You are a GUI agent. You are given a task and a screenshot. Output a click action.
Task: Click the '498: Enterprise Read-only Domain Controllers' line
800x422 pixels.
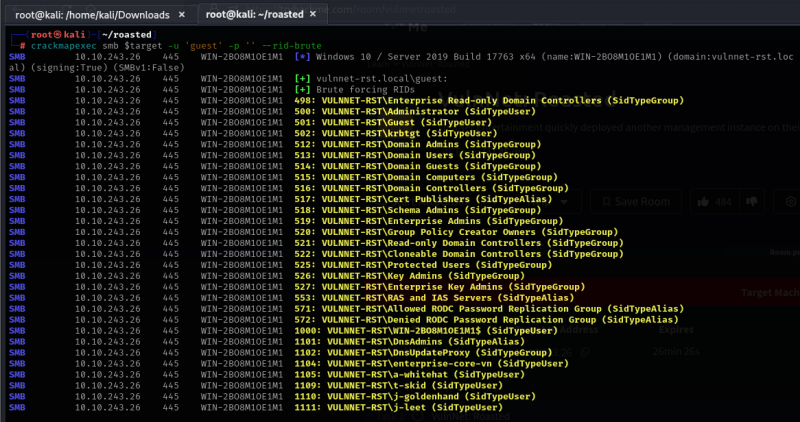[x=489, y=101]
